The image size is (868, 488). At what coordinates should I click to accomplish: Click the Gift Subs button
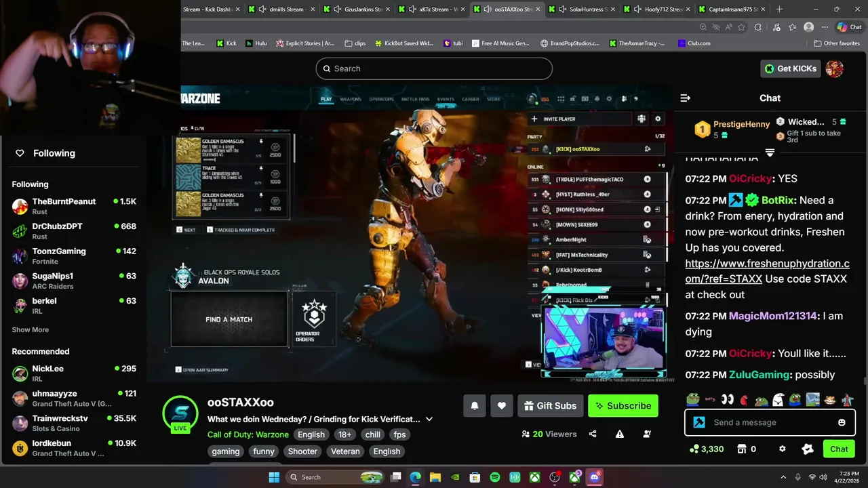(x=550, y=405)
